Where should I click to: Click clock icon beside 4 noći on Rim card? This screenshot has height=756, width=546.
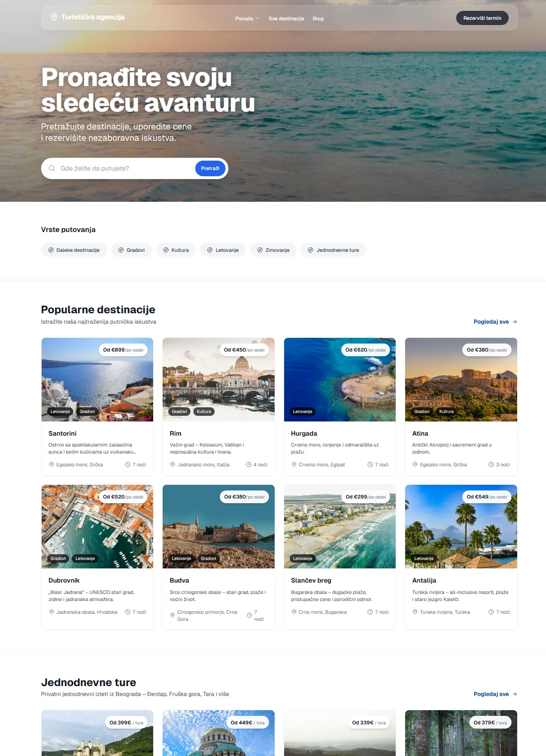coord(249,464)
